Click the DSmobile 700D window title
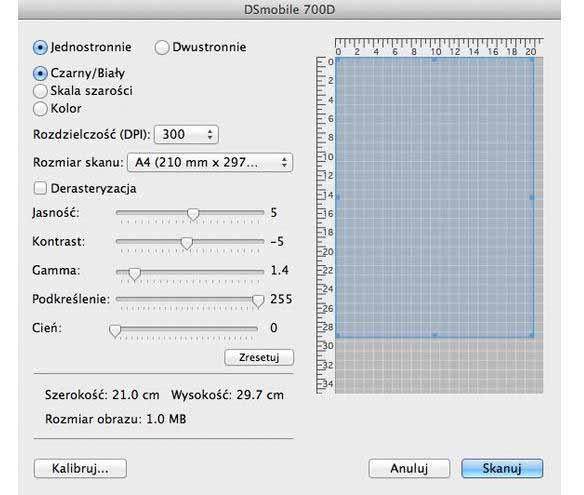 [x=289, y=10]
